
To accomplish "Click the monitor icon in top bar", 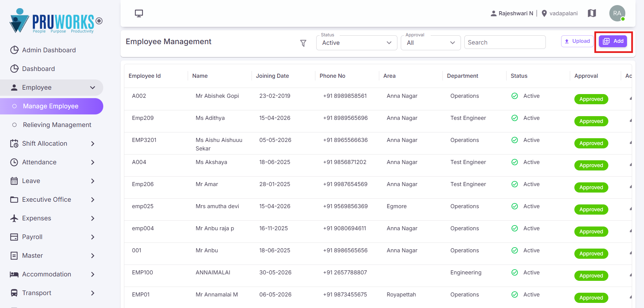I will coord(139,13).
